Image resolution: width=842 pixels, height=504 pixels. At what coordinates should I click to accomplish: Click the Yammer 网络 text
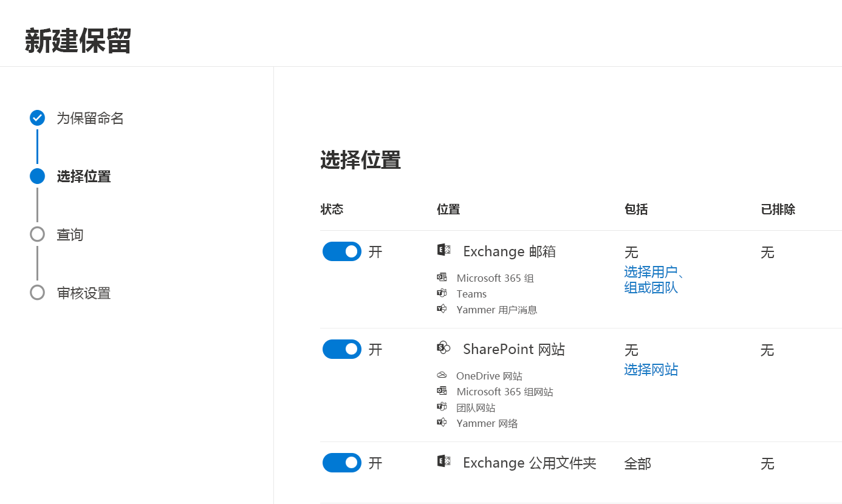[487, 423]
